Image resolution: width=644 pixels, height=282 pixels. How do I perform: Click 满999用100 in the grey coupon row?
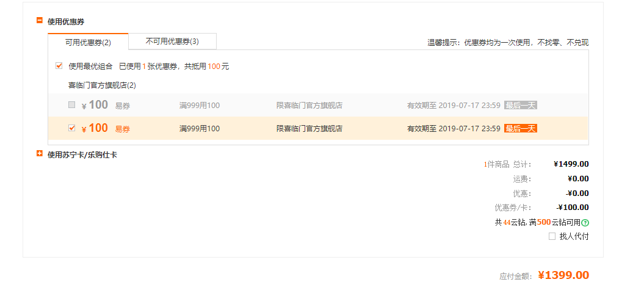pos(200,106)
